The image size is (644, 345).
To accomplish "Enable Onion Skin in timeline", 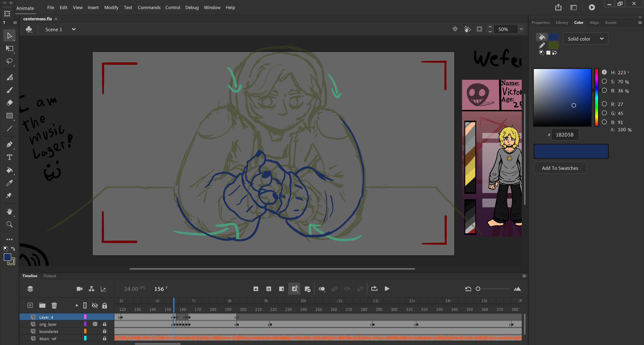I will click(x=321, y=289).
